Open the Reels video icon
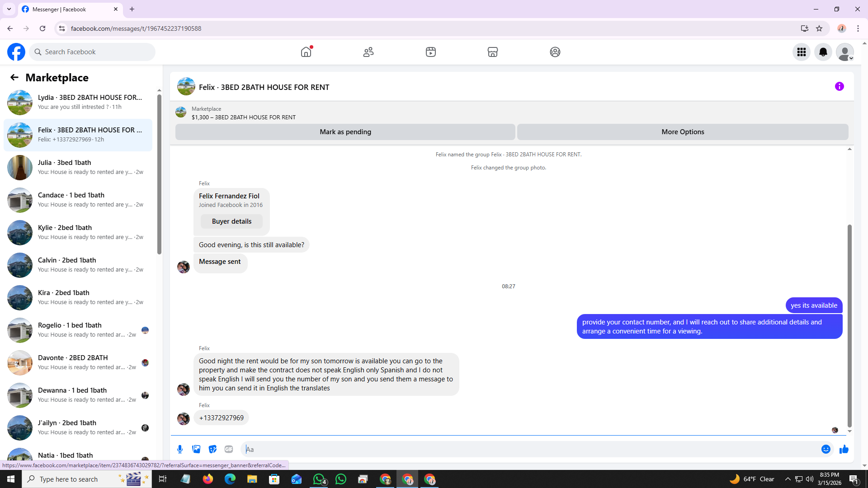Viewport: 868px width, 488px height. click(431, 52)
